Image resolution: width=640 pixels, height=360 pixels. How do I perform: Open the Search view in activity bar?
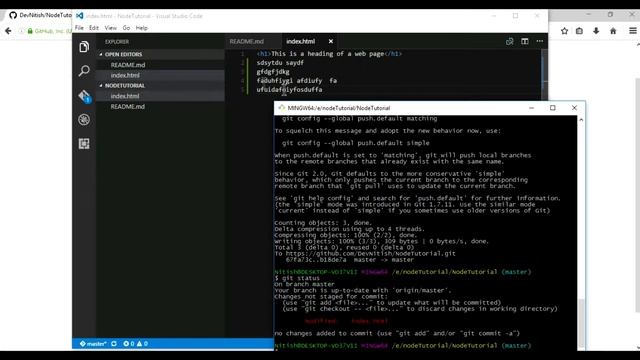84,71
